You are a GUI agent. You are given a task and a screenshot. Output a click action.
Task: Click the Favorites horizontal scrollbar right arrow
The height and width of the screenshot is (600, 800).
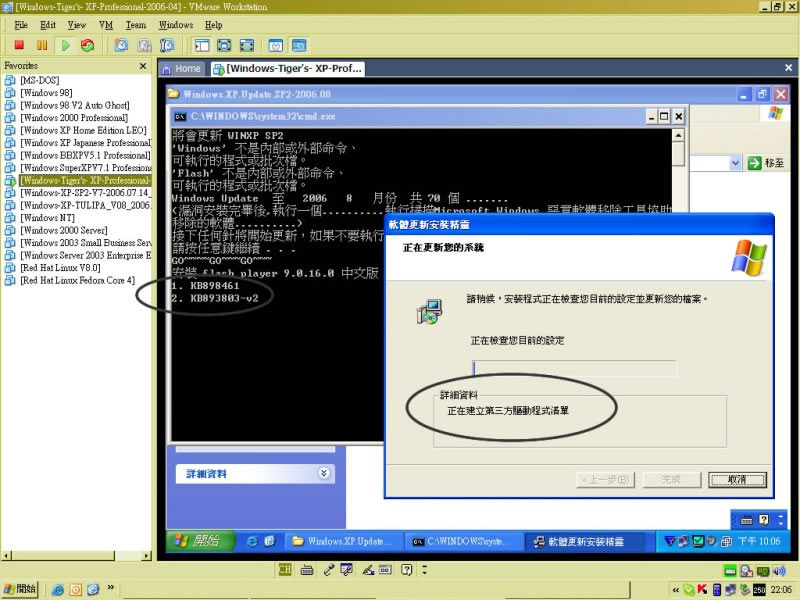147,556
